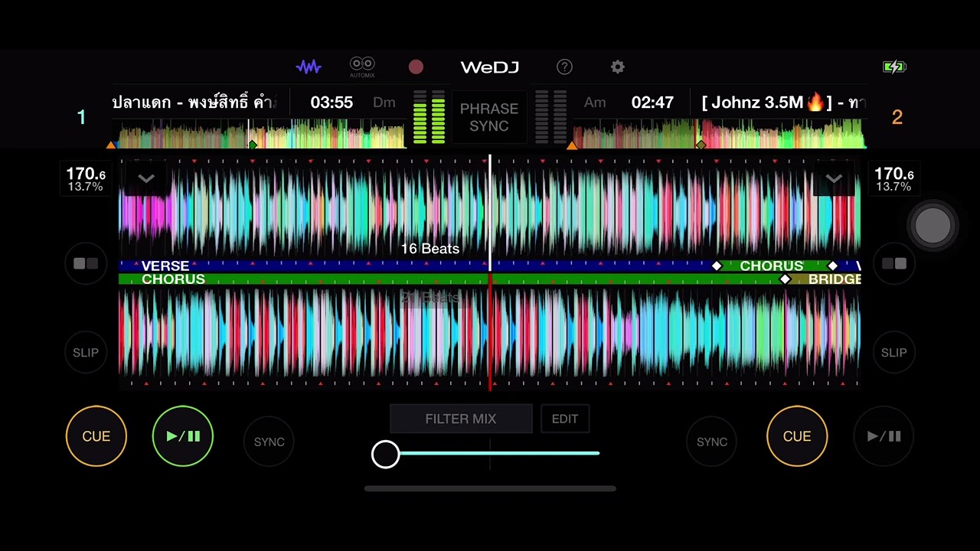Toggle SYNC on deck 1

click(269, 442)
